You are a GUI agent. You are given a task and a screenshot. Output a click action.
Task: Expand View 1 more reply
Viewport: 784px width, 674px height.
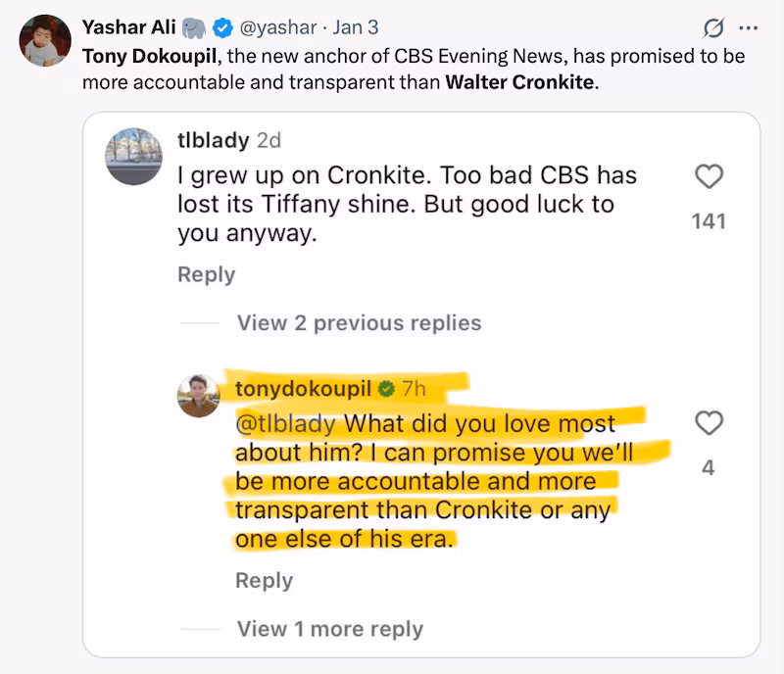[x=330, y=628]
